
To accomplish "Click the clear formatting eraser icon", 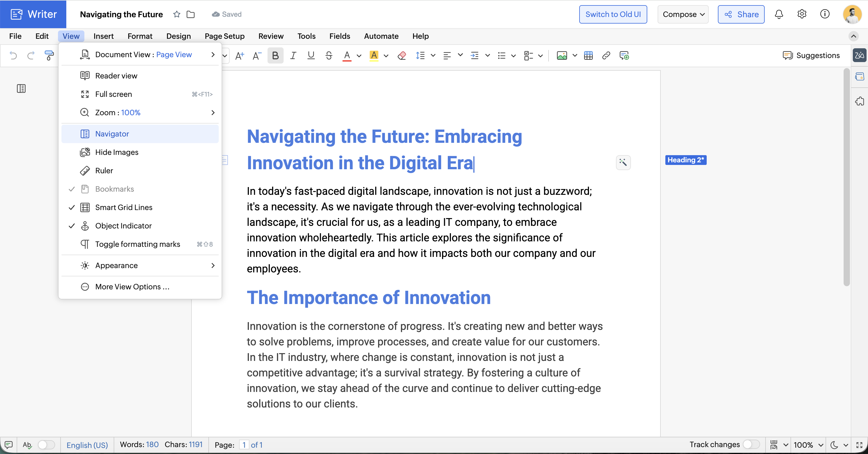I will point(401,56).
